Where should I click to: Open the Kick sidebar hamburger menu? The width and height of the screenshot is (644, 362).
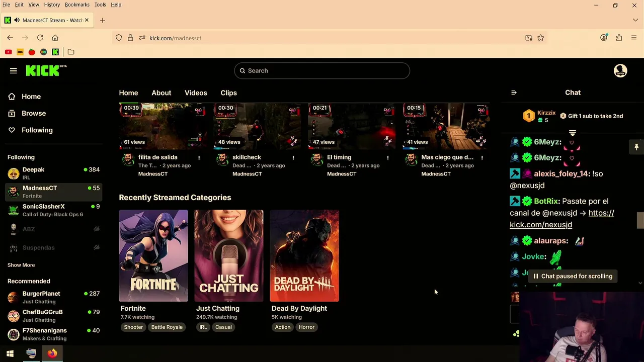tap(14, 71)
